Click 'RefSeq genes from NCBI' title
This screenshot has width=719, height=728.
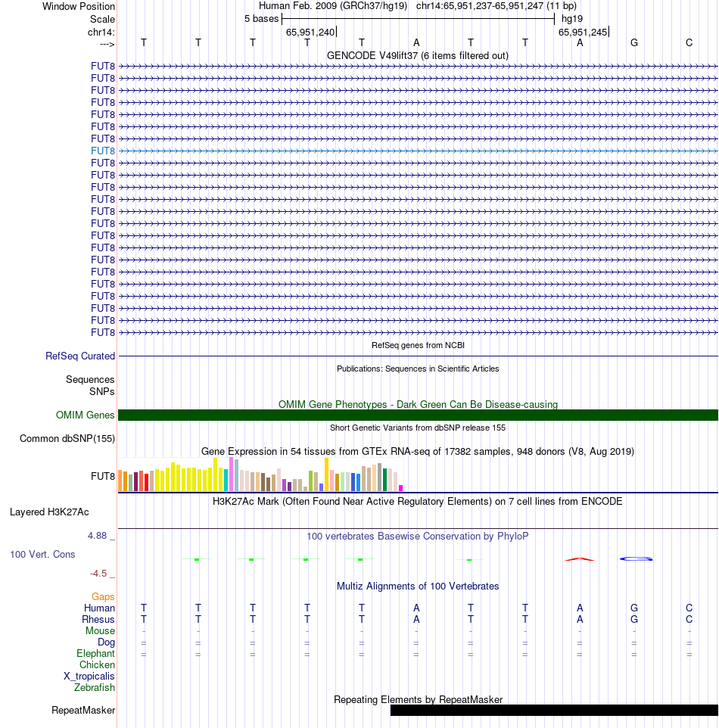tap(418, 345)
